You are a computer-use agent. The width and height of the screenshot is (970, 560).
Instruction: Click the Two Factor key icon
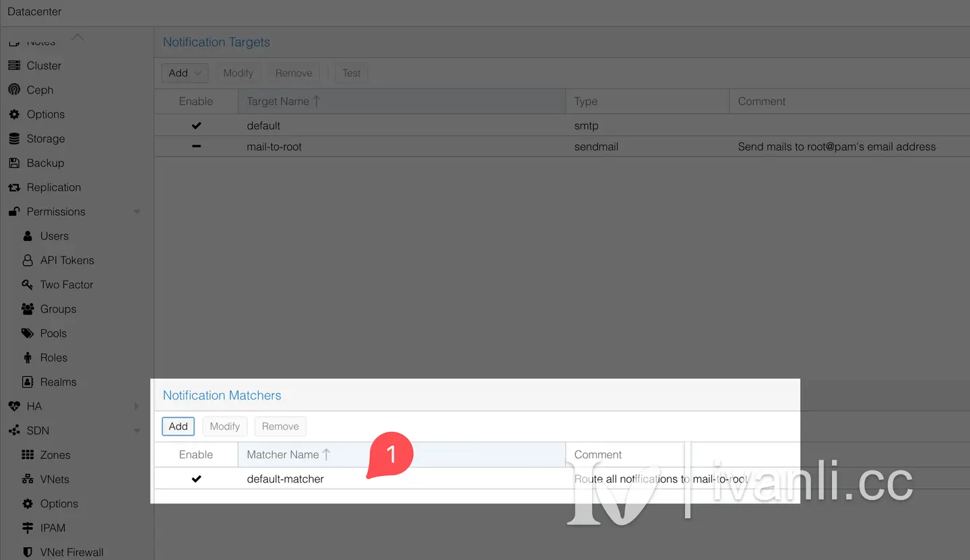click(x=28, y=284)
